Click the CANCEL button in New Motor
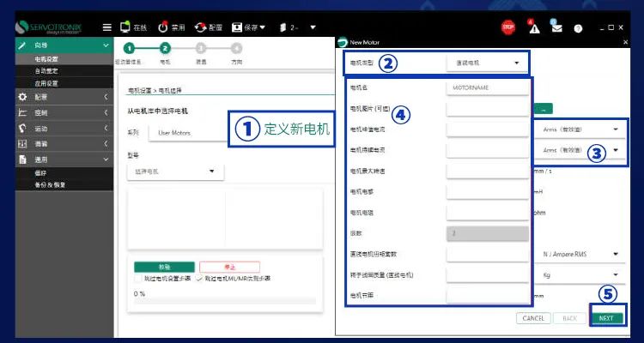 pyautogui.click(x=533, y=318)
